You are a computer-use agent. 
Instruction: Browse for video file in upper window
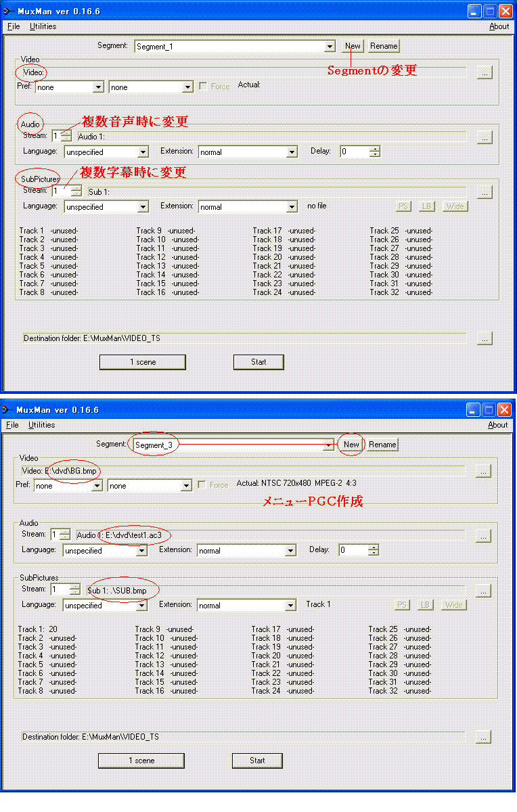tap(485, 72)
